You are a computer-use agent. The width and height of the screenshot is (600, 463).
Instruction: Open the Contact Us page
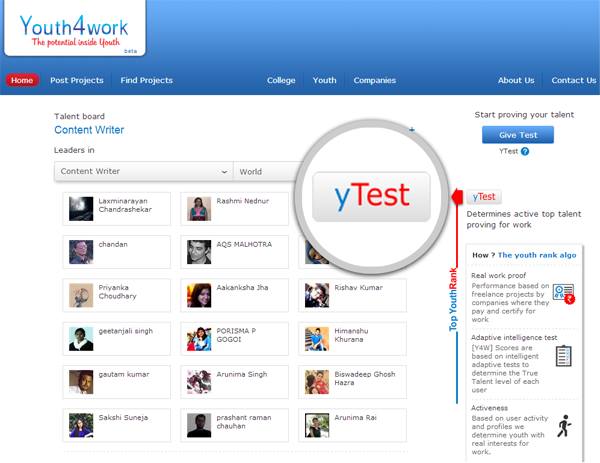click(x=574, y=80)
